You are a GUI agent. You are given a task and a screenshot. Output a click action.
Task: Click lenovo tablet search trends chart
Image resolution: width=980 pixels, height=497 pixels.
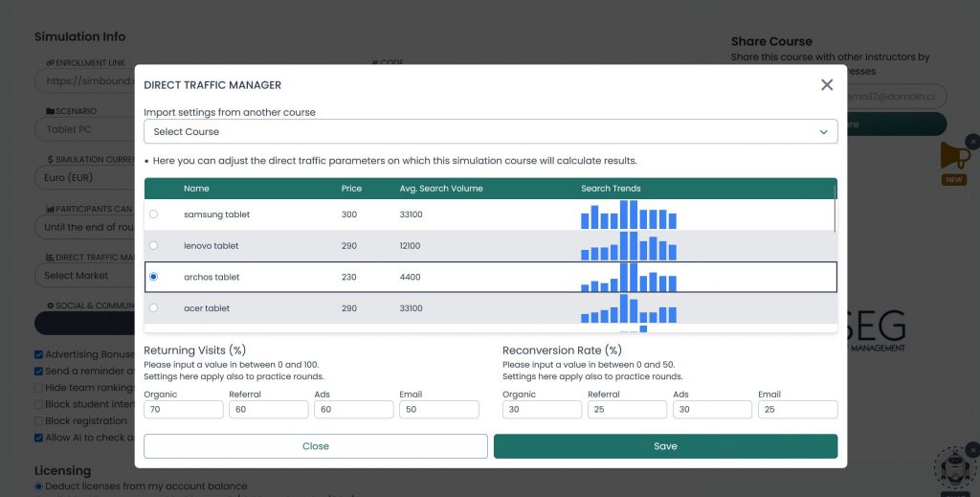click(629, 246)
